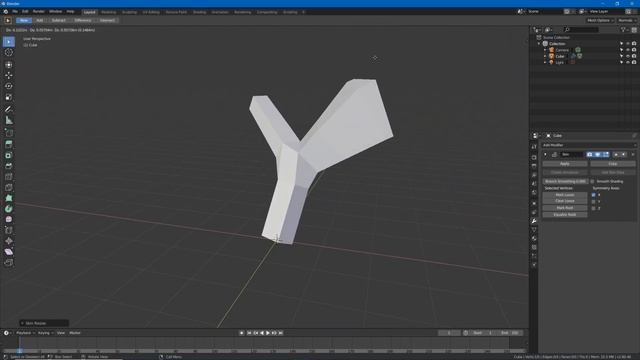Click the timeline current frame marker

(x=20, y=350)
